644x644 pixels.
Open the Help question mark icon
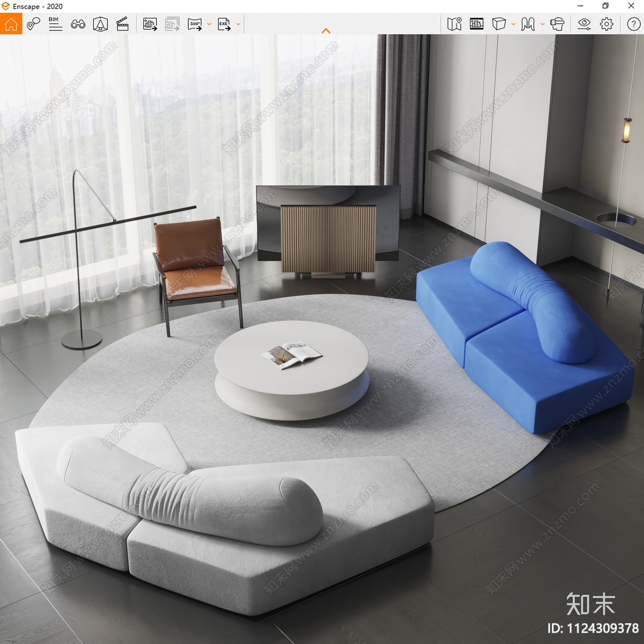[634, 24]
